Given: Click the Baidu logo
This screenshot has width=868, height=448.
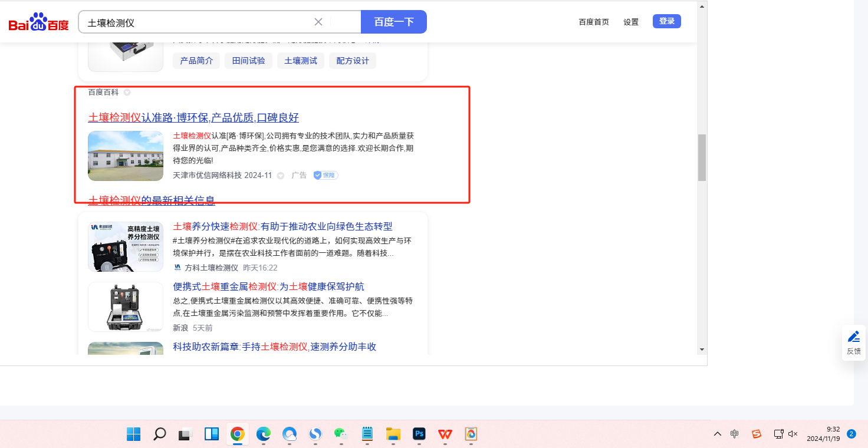Looking at the screenshot, I should (x=38, y=22).
